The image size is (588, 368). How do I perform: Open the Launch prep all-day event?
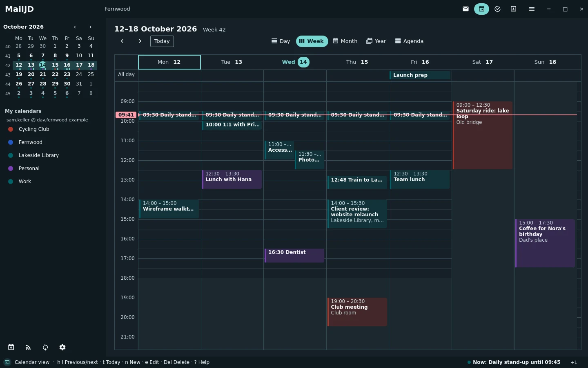click(420, 75)
